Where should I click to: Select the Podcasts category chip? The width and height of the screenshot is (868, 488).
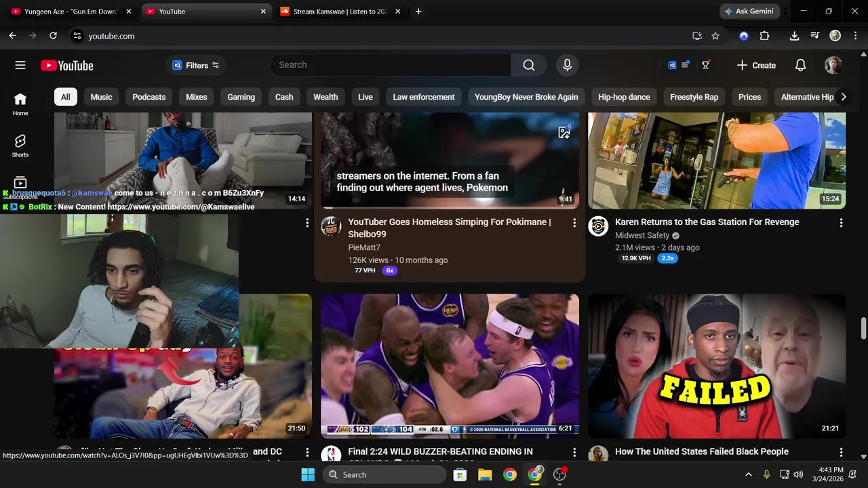click(x=149, y=97)
